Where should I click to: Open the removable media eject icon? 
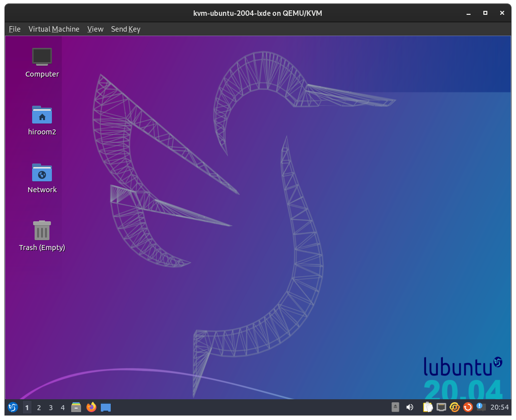(x=395, y=407)
